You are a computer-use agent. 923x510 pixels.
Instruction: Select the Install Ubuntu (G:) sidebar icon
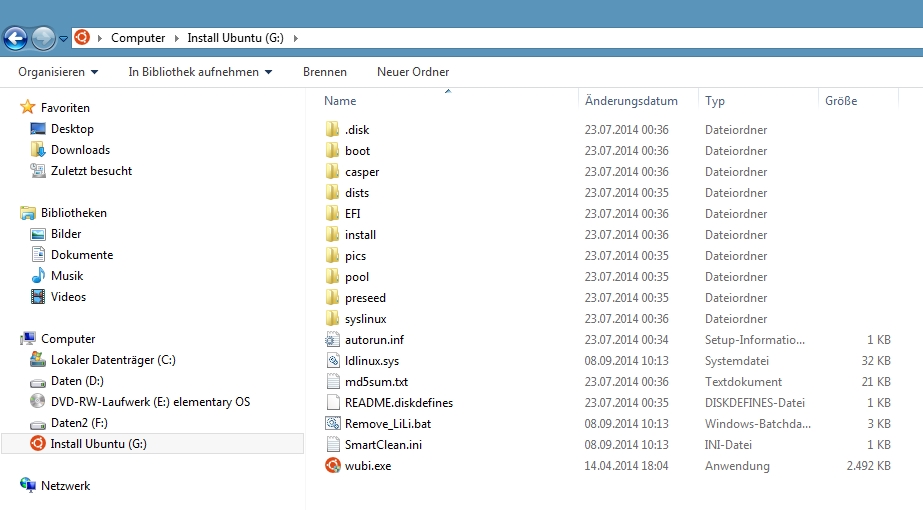[x=38, y=443]
